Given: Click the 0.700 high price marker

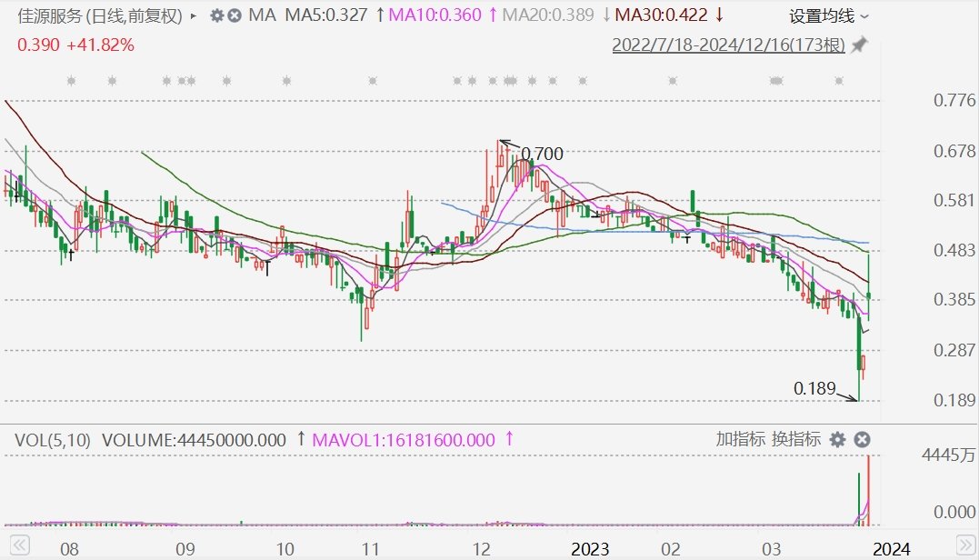Looking at the screenshot, I should point(542,154).
